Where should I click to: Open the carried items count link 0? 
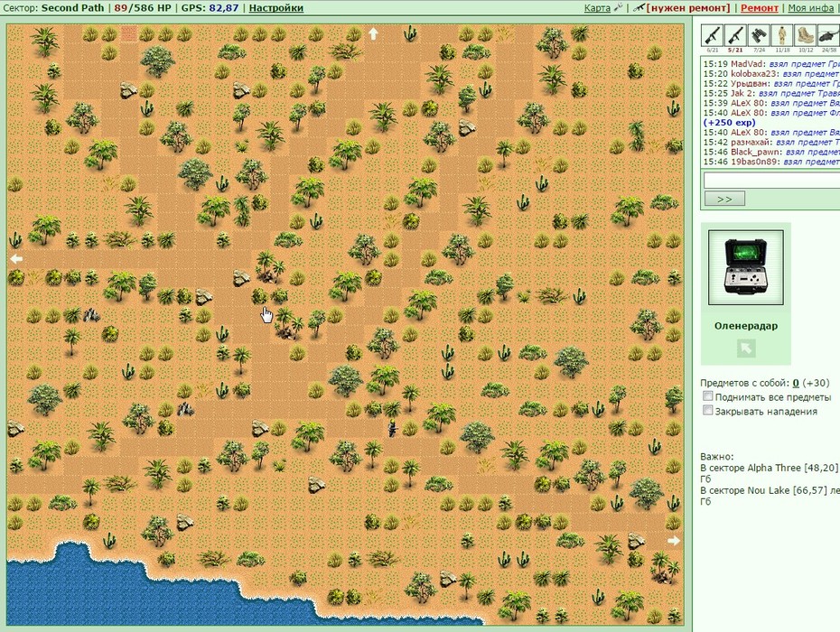(x=796, y=383)
